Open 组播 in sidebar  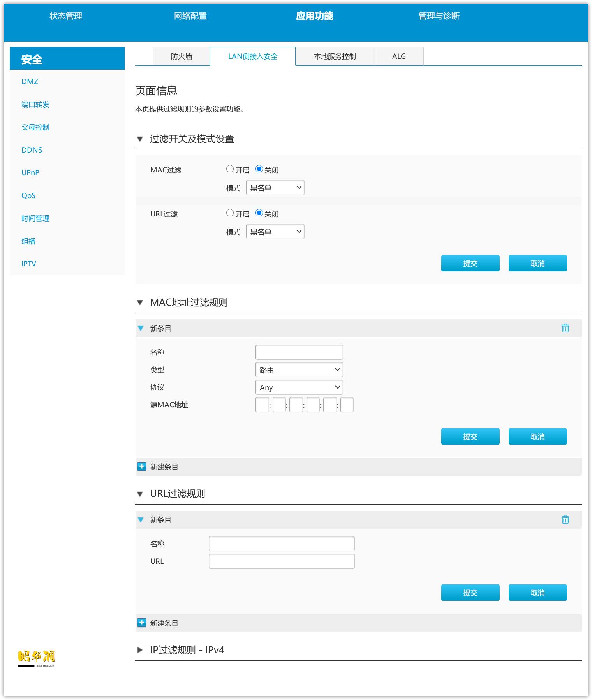pos(28,241)
